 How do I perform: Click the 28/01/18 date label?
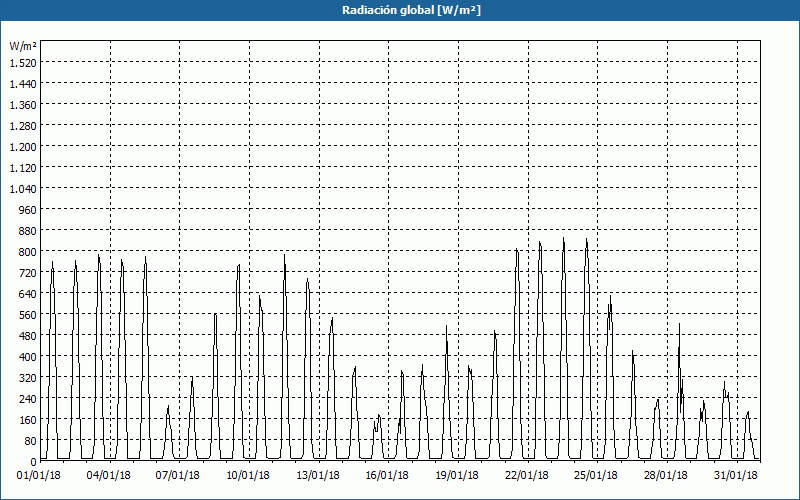coord(666,476)
